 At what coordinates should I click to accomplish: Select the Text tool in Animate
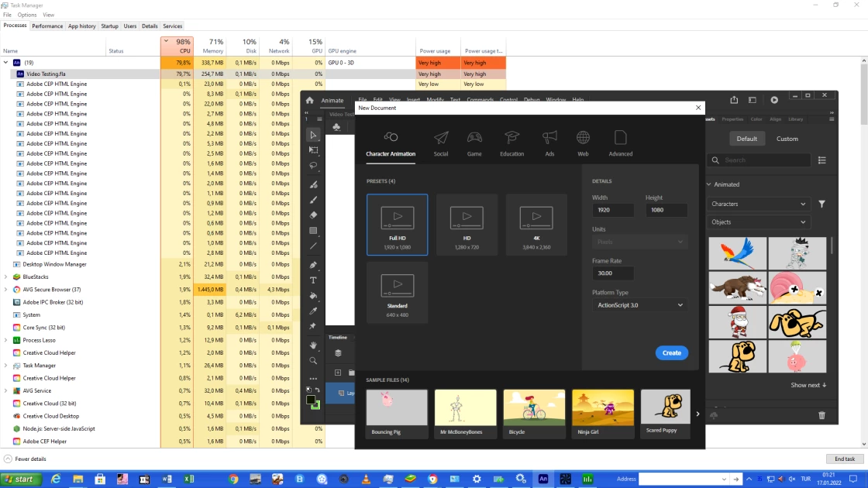313,280
